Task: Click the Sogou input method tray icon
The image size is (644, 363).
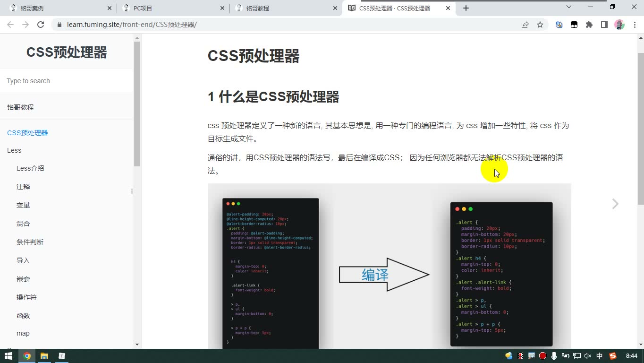Action: tap(613, 356)
